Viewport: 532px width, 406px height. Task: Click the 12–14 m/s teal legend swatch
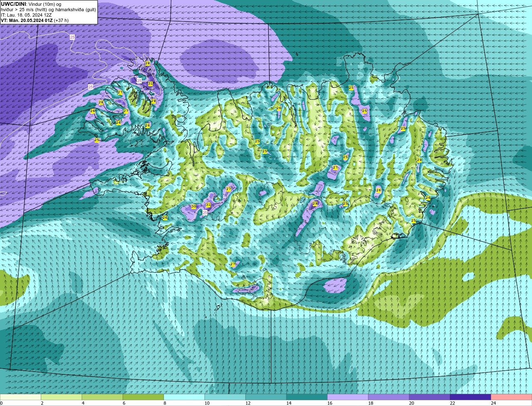pyautogui.click(x=266, y=397)
